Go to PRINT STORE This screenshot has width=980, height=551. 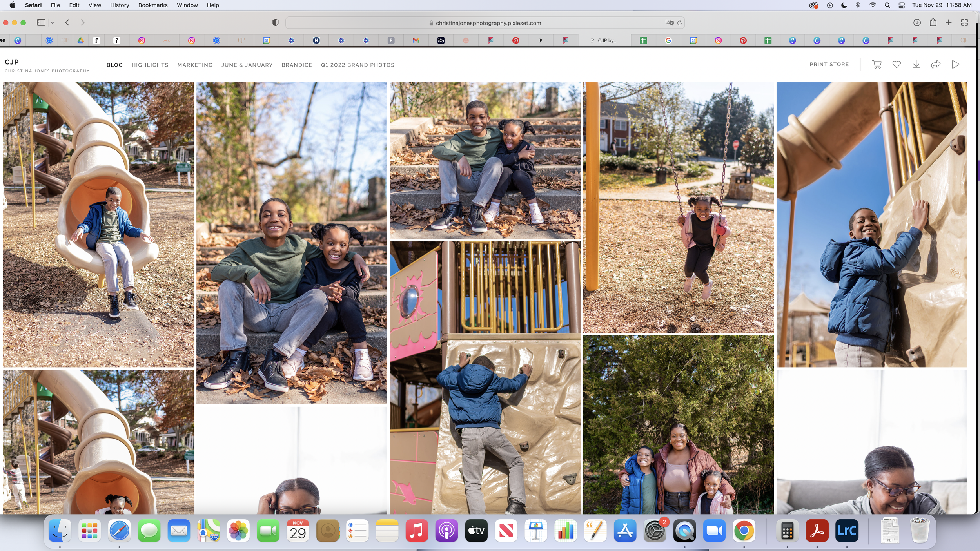point(829,64)
